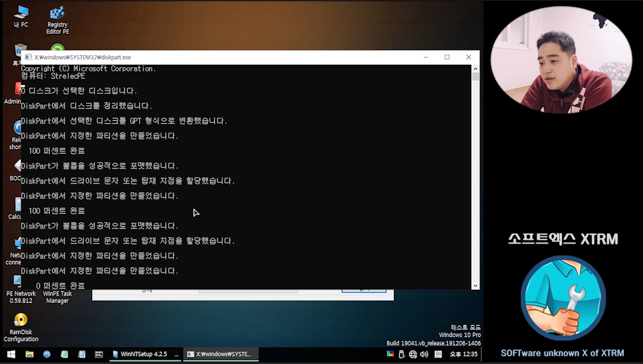The height and width of the screenshot is (364, 643).
Task: Minimize the diskpart.exe window
Action: (426, 57)
